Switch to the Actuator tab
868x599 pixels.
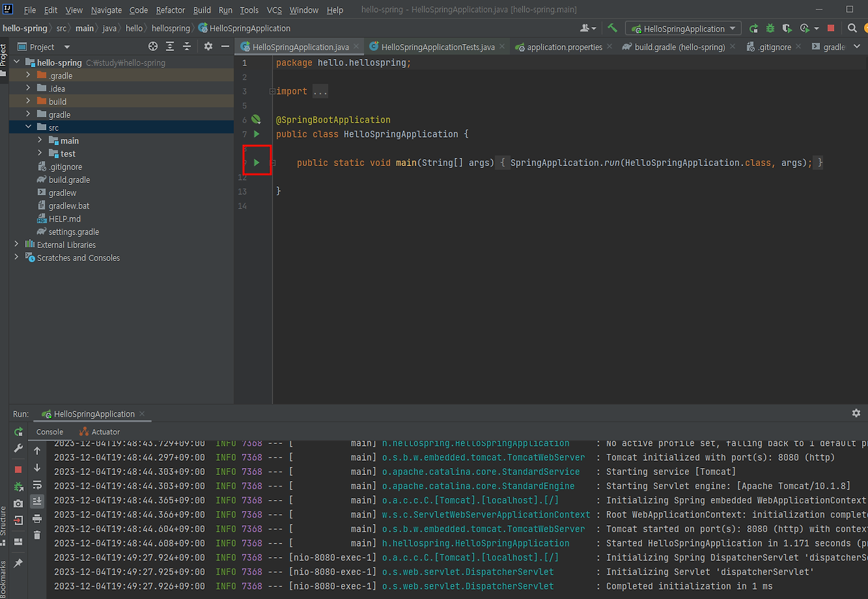(x=106, y=432)
